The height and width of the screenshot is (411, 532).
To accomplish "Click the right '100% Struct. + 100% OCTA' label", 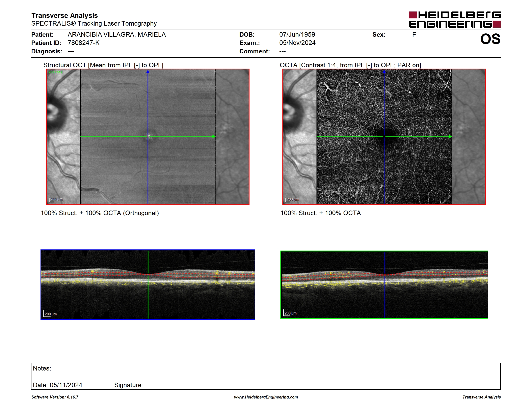I will tap(321, 213).
